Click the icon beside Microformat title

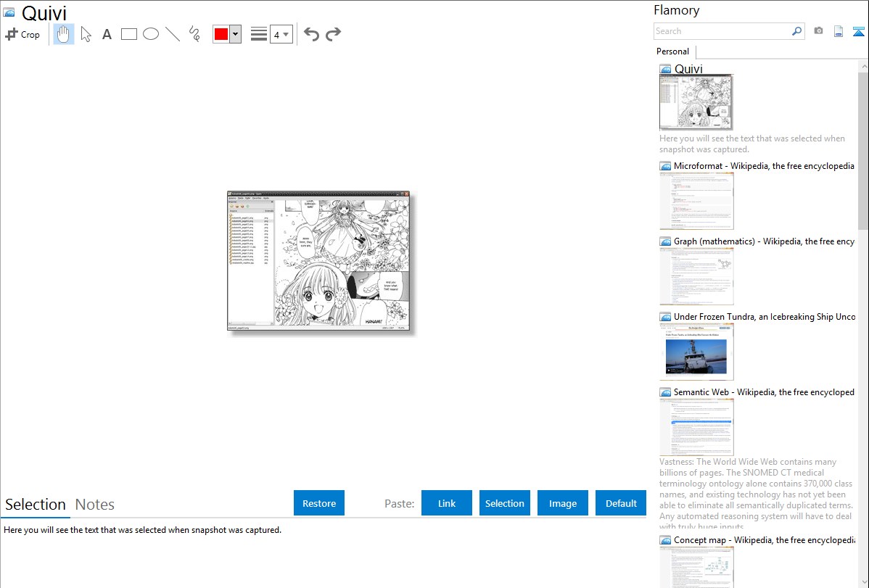point(666,166)
